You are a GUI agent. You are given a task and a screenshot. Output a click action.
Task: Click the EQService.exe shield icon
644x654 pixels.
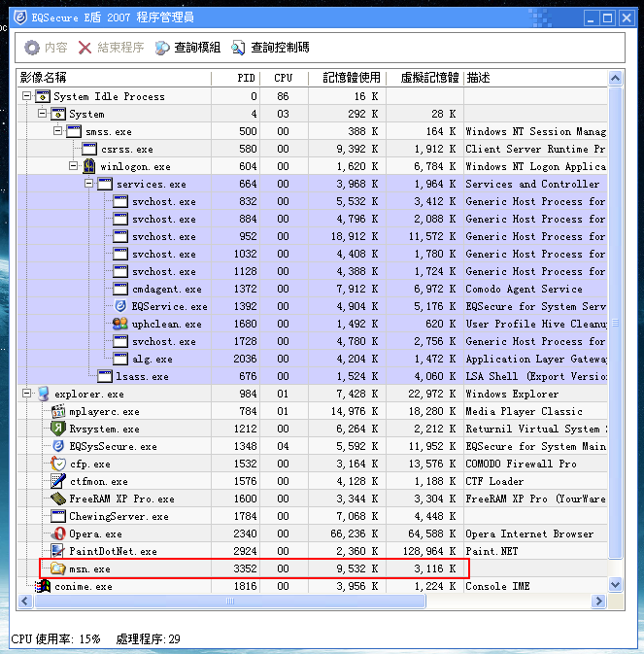coord(120,306)
